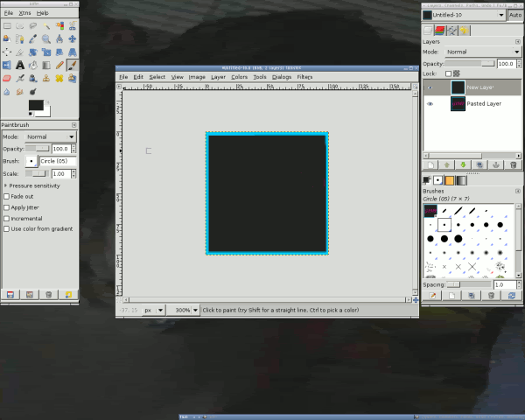Toggle the Auto button in Layers dock
This screenshot has height=420, width=525.
515,15
